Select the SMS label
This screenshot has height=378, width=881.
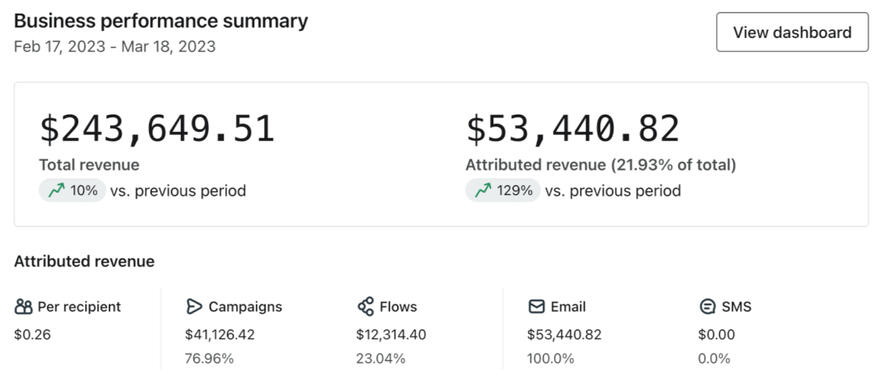pyautogui.click(x=737, y=307)
